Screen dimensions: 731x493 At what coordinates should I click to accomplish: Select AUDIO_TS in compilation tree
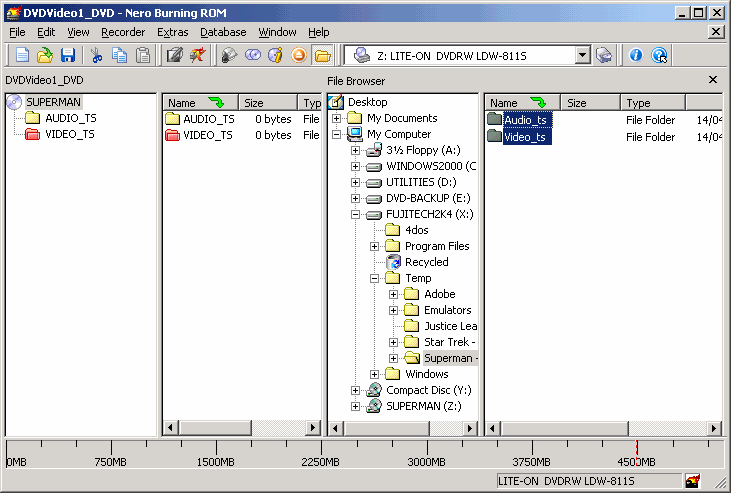[x=70, y=118]
